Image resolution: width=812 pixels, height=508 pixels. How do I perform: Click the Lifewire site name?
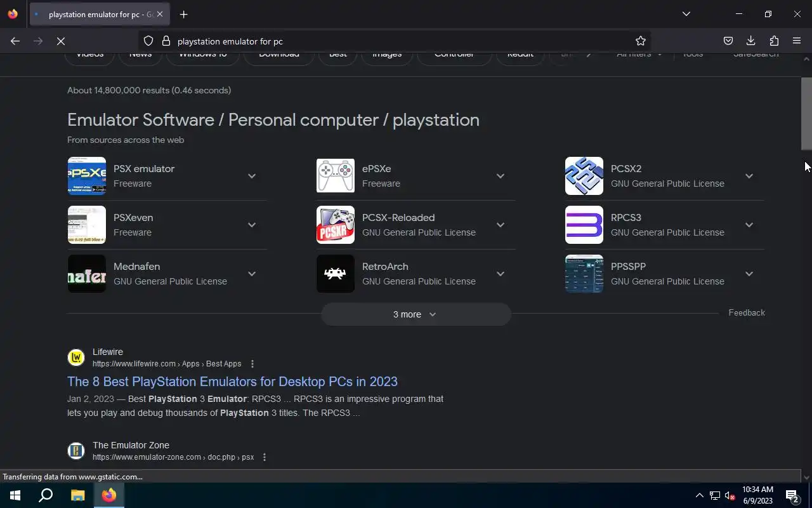pos(108,352)
